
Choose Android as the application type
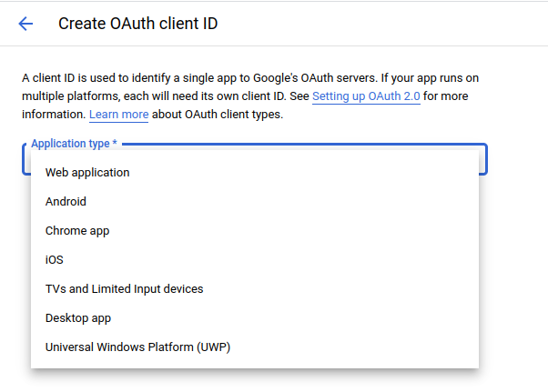point(66,201)
